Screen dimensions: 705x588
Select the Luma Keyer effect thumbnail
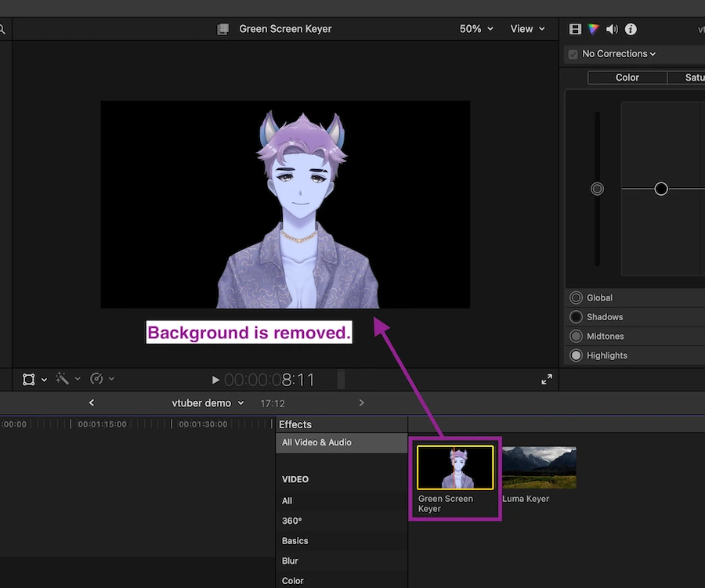pos(539,467)
